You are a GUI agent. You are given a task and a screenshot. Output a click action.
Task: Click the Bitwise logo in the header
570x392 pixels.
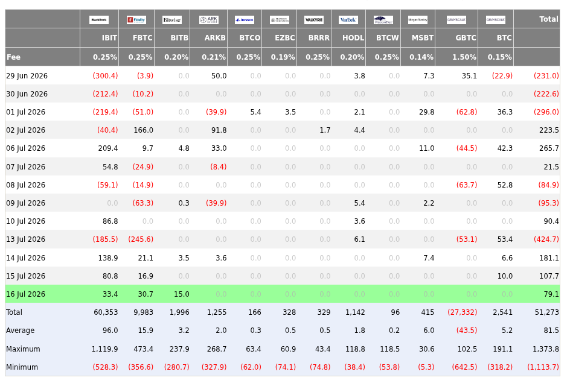click(172, 19)
